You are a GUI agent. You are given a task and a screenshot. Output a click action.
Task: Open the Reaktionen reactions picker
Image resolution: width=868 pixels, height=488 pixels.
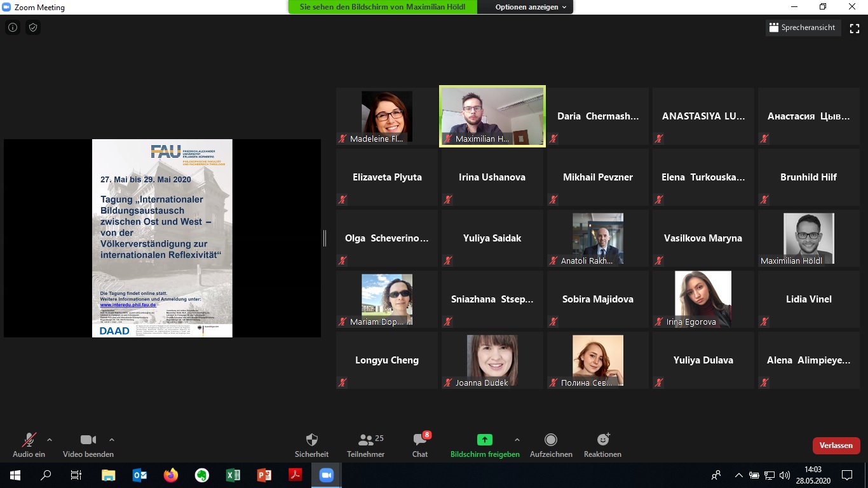tap(602, 445)
